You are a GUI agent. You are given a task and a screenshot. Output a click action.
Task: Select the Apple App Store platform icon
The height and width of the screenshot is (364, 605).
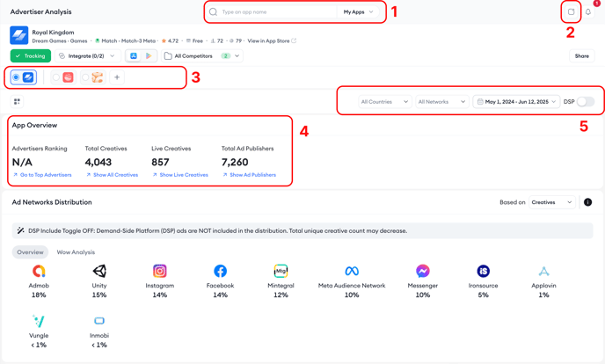pyautogui.click(x=134, y=56)
